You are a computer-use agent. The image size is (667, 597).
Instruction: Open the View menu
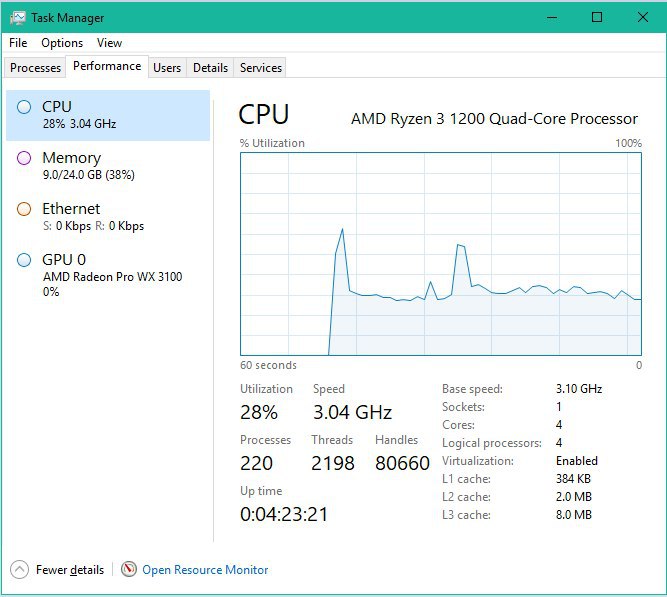[x=109, y=43]
